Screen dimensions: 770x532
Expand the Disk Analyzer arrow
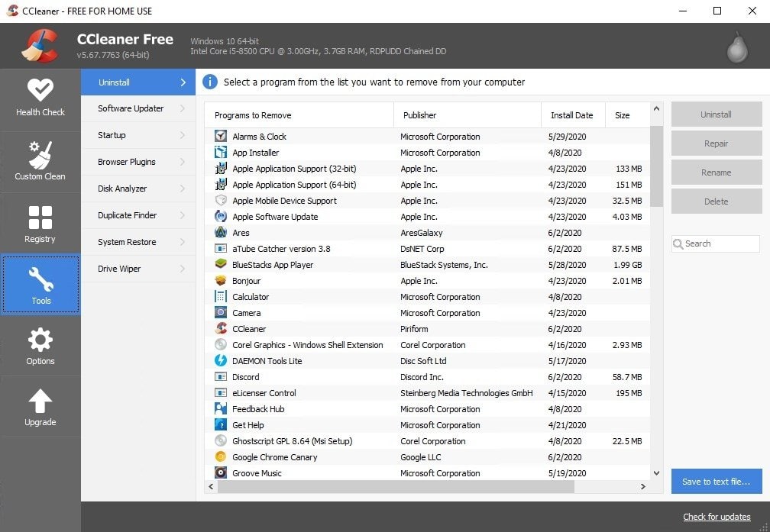tap(183, 189)
